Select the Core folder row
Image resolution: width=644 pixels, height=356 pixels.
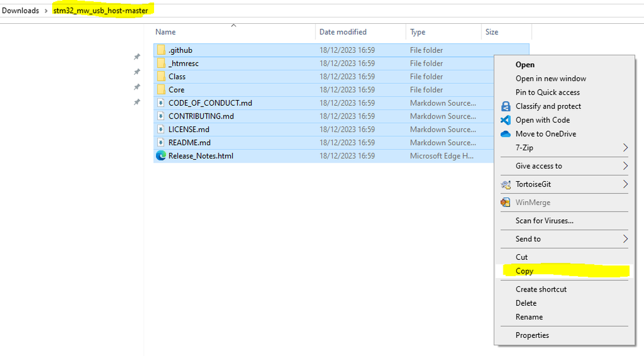[x=324, y=90]
